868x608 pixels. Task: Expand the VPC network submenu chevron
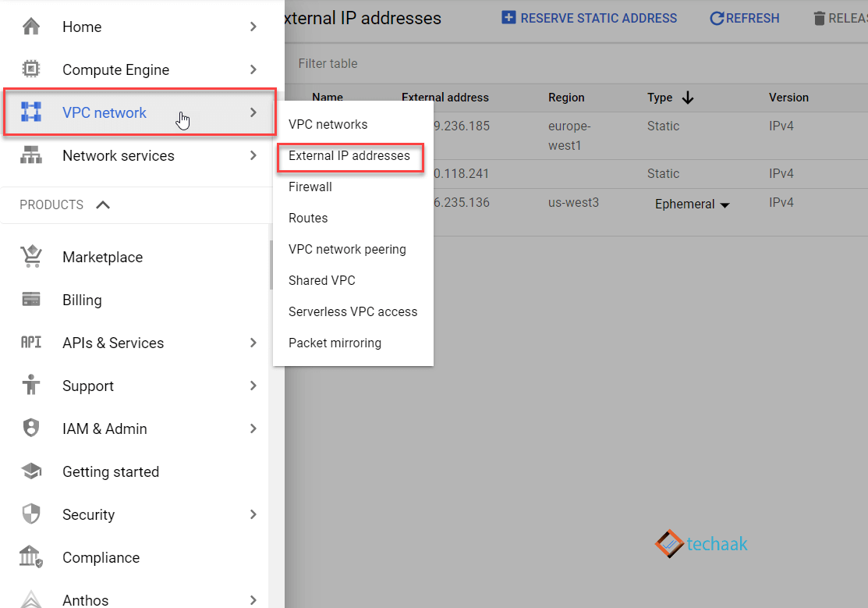point(253,112)
